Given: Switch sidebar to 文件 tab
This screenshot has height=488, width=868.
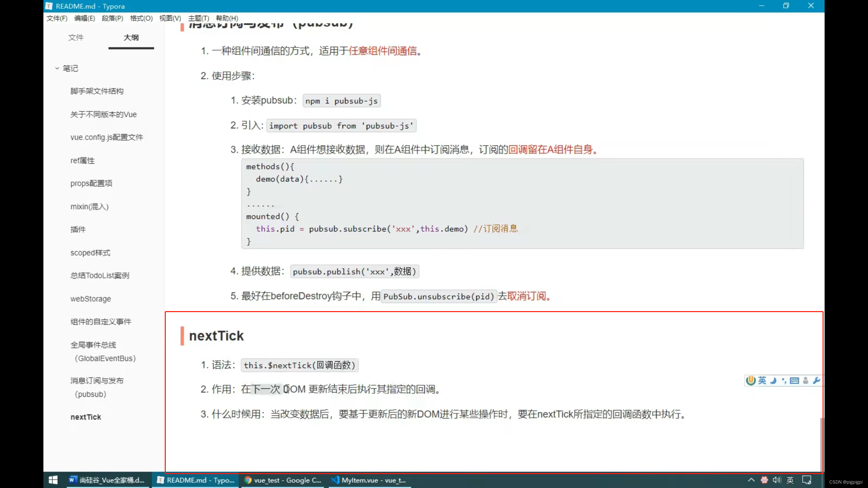Looking at the screenshot, I should click(76, 38).
